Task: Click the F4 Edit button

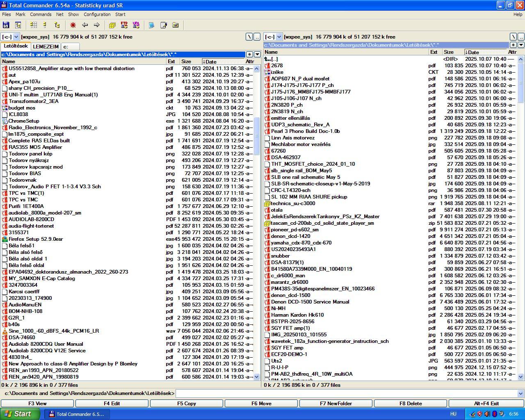Action: tap(112, 404)
